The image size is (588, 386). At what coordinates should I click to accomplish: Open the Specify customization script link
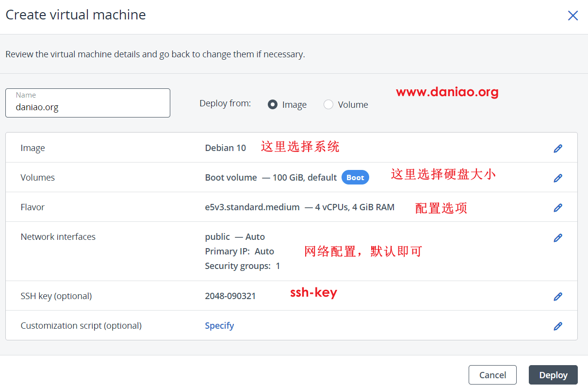219,326
